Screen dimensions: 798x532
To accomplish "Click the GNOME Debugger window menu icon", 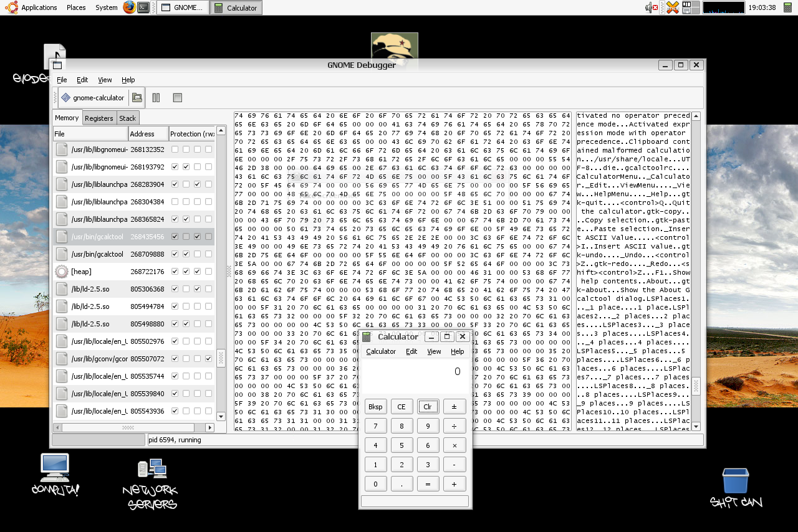I will coord(57,65).
